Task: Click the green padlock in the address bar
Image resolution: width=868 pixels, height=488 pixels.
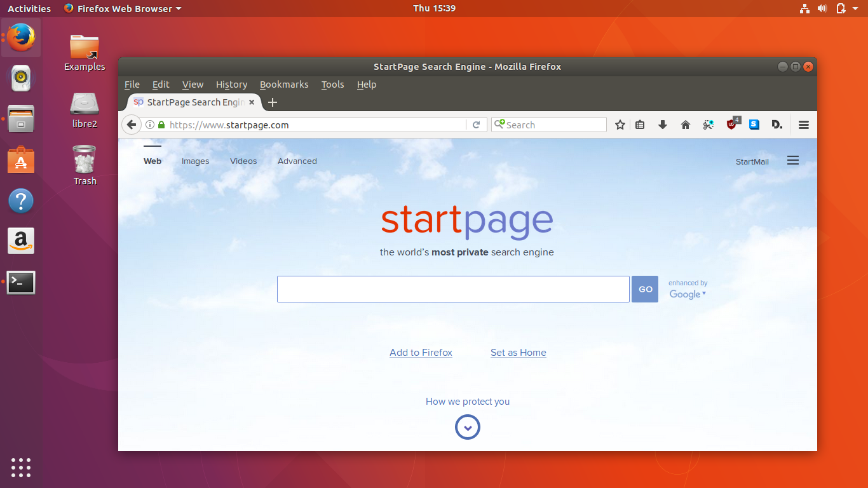Action: (x=161, y=125)
